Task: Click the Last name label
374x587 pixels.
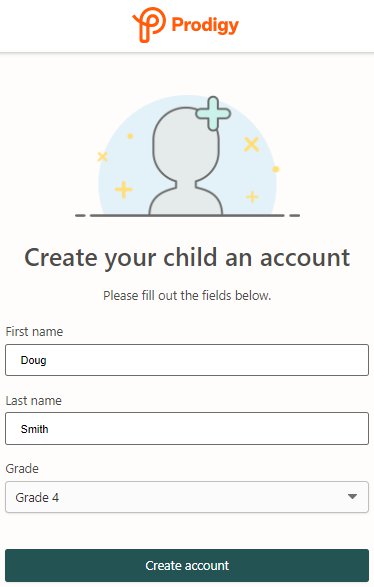Action: click(34, 401)
